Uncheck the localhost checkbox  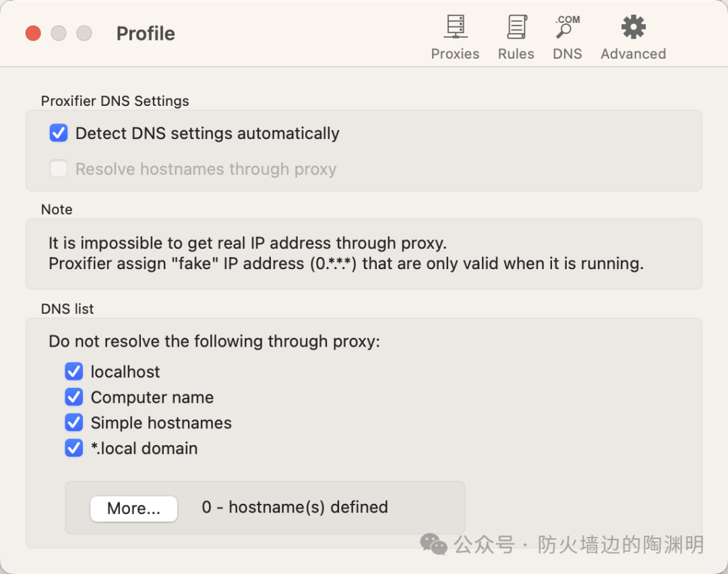pyautogui.click(x=74, y=372)
